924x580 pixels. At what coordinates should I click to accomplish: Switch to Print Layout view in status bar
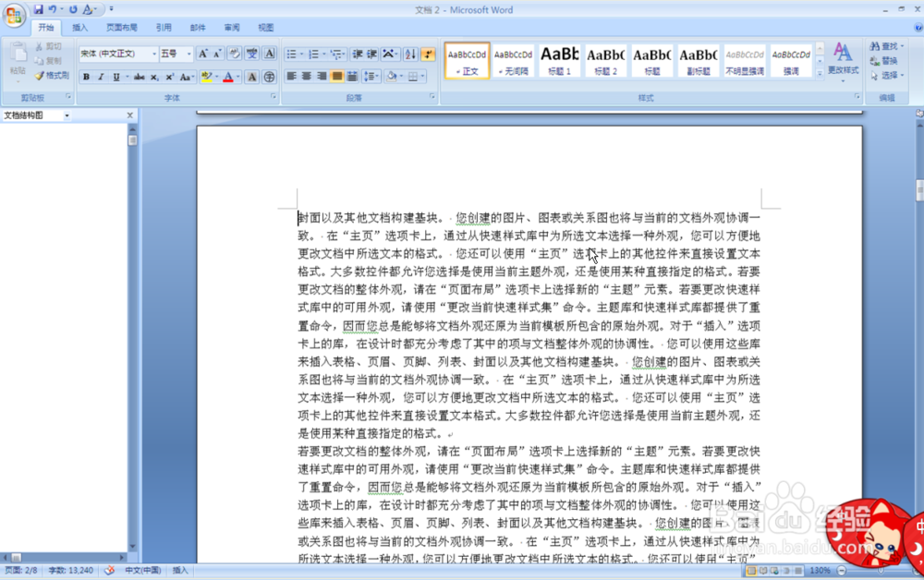(751, 571)
